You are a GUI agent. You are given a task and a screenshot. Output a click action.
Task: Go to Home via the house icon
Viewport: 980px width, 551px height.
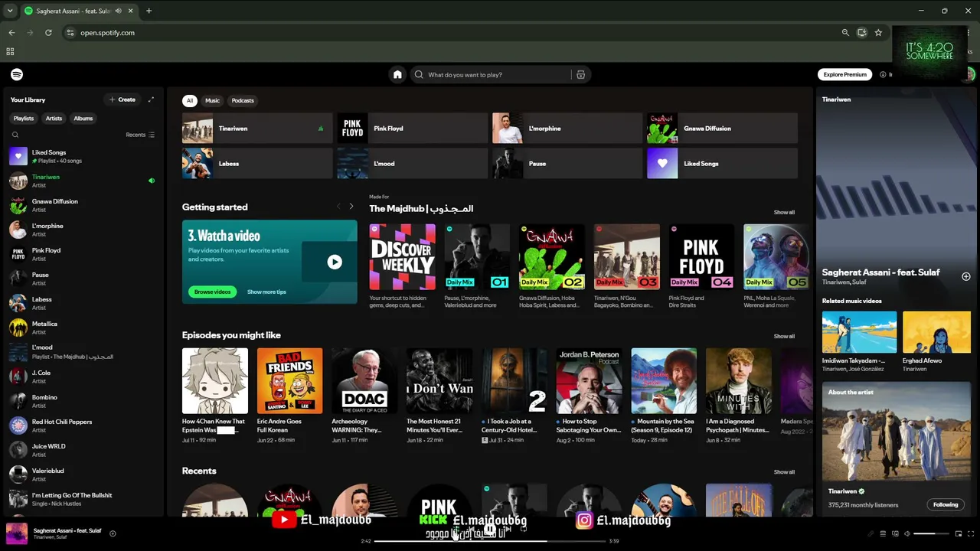click(397, 74)
